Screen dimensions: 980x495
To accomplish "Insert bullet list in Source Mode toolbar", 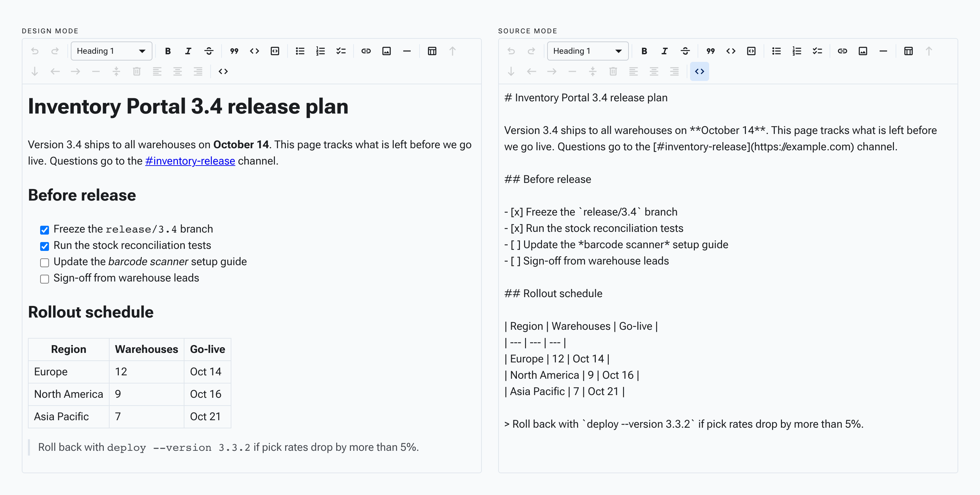I will pyautogui.click(x=777, y=51).
